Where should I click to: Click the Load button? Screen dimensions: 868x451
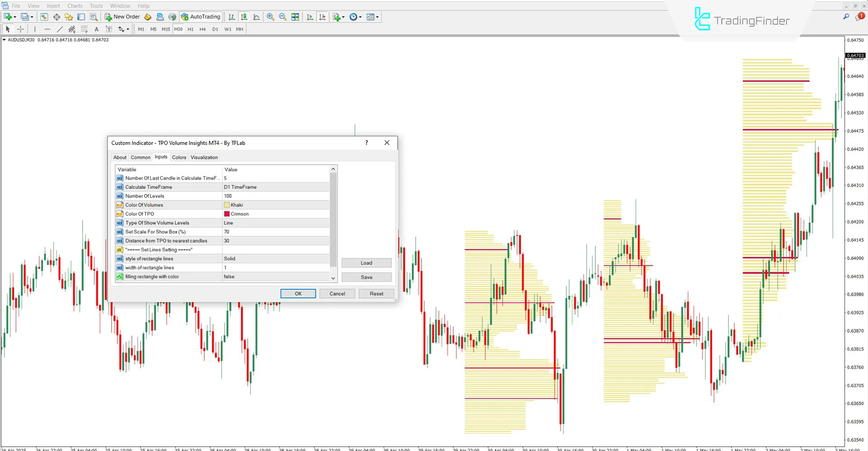click(x=366, y=263)
